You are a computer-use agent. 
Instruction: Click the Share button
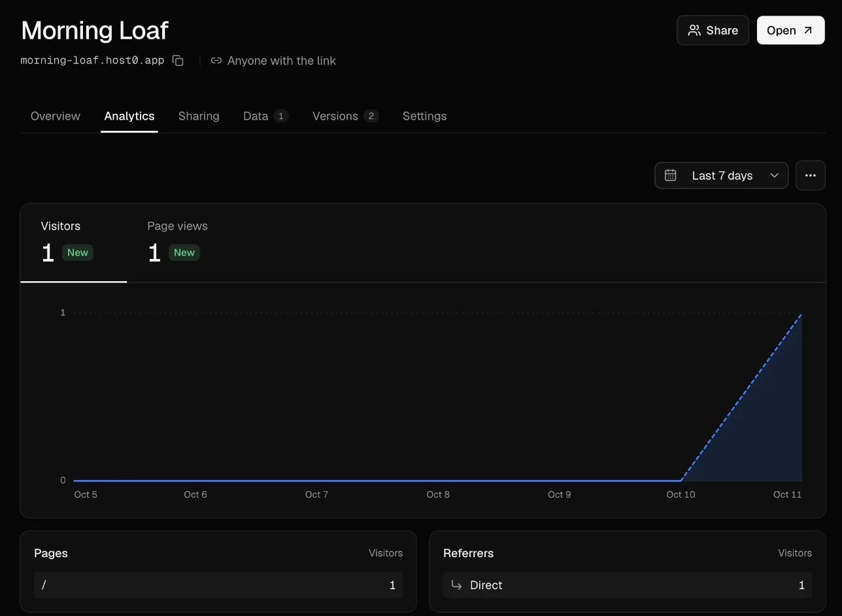pos(713,30)
